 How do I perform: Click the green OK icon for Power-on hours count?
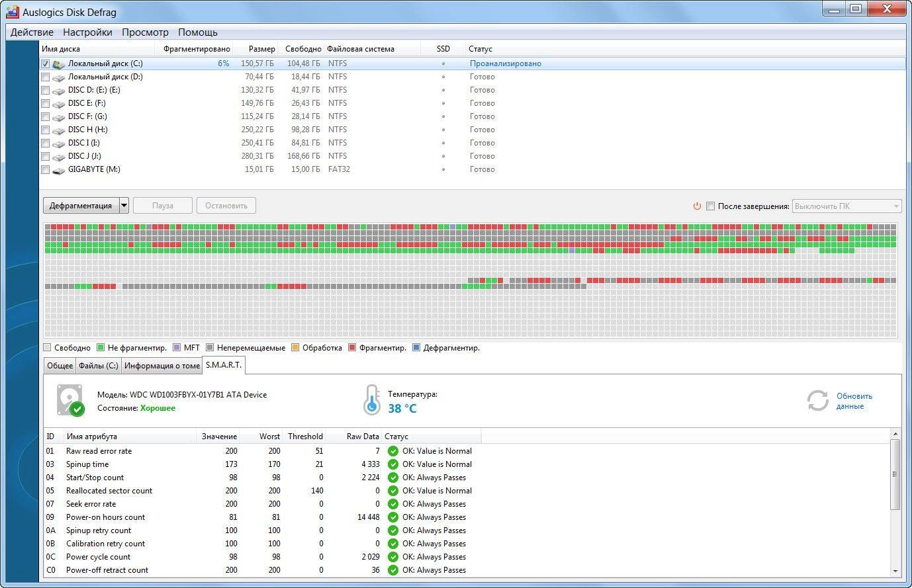tap(393, 517)
